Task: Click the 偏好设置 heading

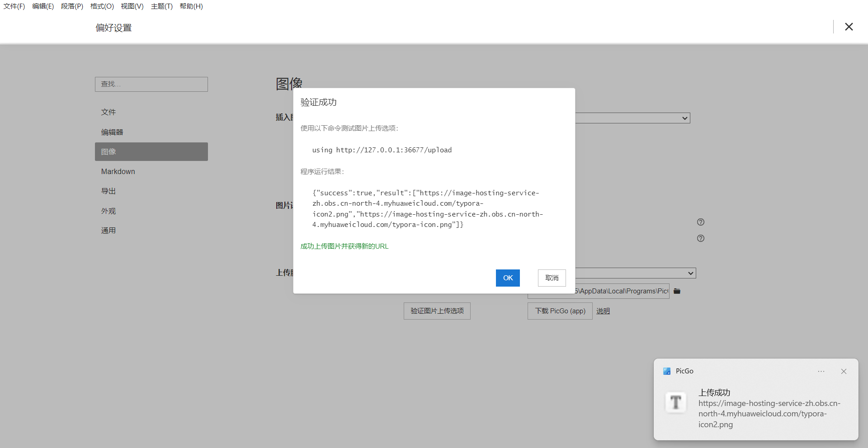Action: (x=113, y=28)
